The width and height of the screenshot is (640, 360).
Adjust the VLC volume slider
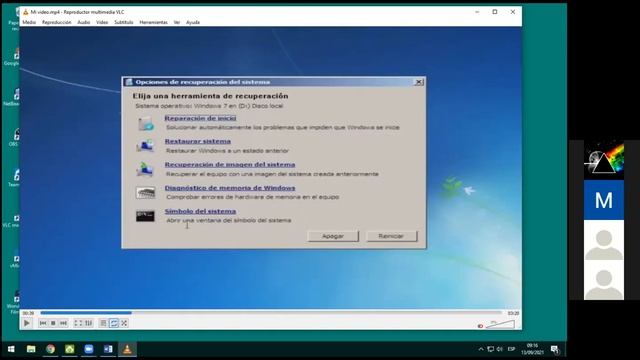501,325
